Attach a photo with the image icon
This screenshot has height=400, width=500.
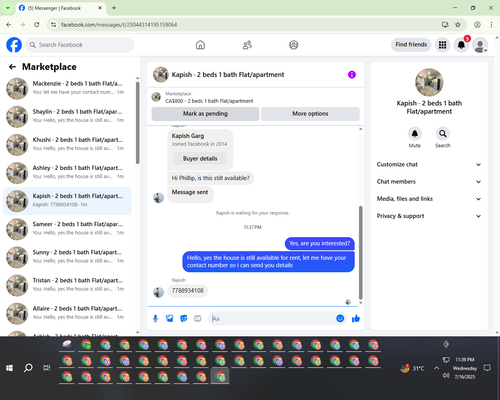pos(170,319)
